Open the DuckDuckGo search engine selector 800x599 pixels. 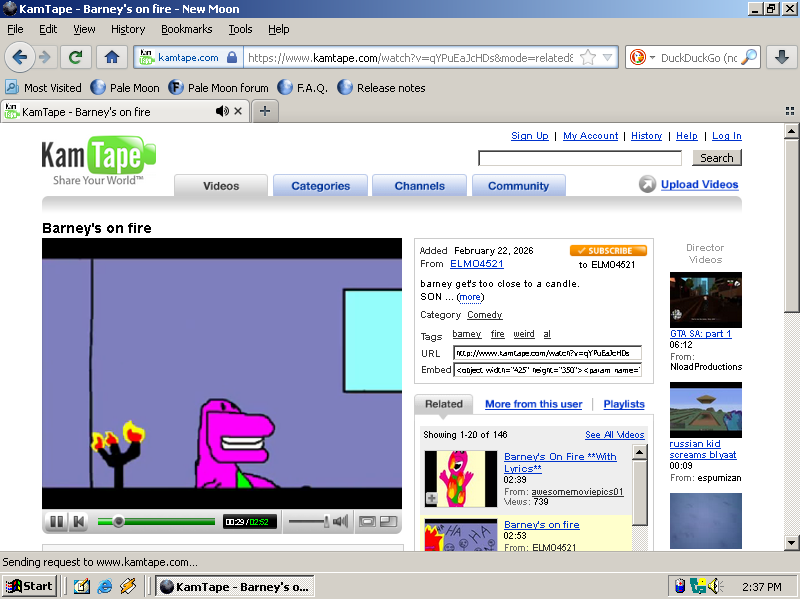[641, 57]
